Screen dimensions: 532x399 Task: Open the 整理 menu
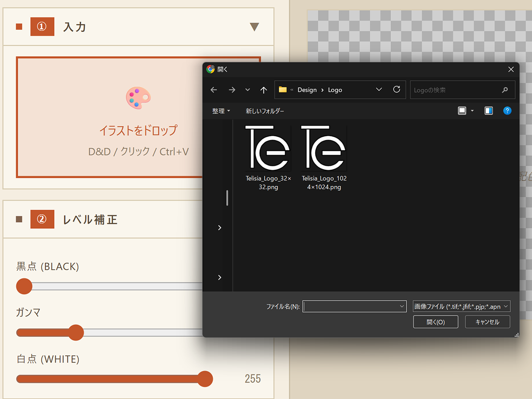(221, 111)
